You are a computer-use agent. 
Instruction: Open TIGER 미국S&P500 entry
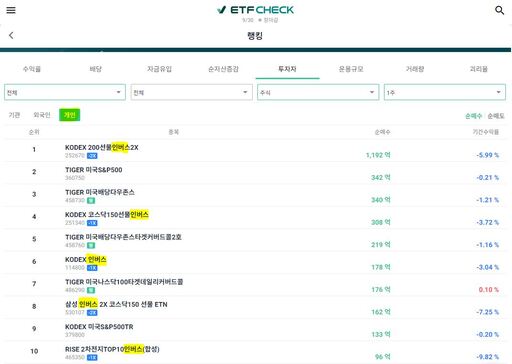(x=94, y=170)
